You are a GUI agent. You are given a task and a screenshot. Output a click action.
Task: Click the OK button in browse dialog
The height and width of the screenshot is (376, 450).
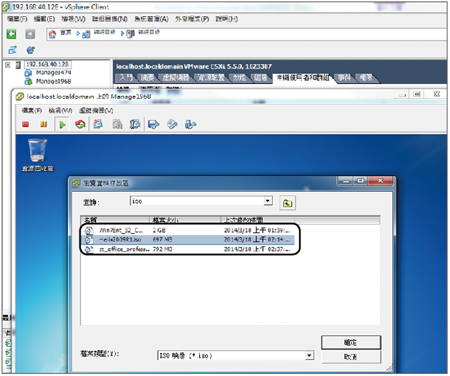(351, 342)
